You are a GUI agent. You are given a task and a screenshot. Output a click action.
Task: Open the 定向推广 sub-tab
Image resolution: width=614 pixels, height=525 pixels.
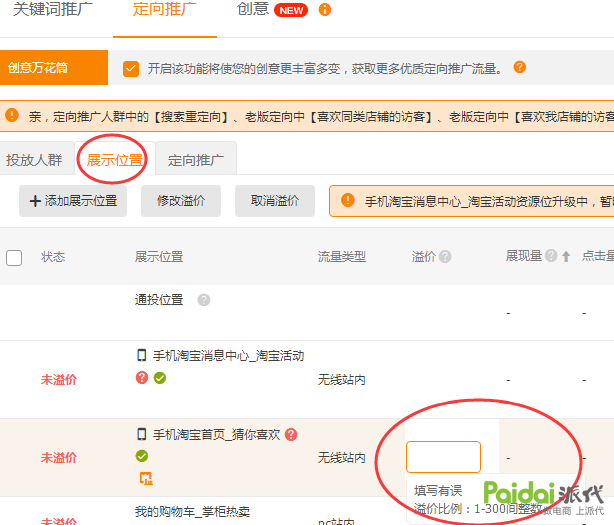click(196, 160)
